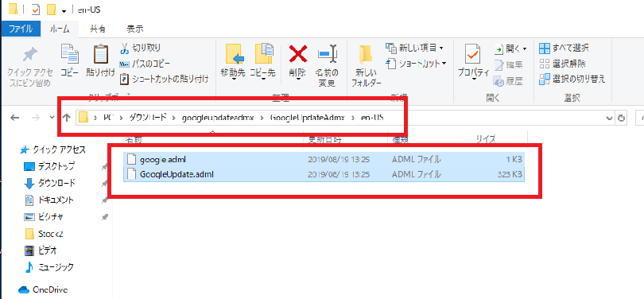Pin to Quick Access (クイックアクセスにピン留め)
644x299 pixels.
30,66
